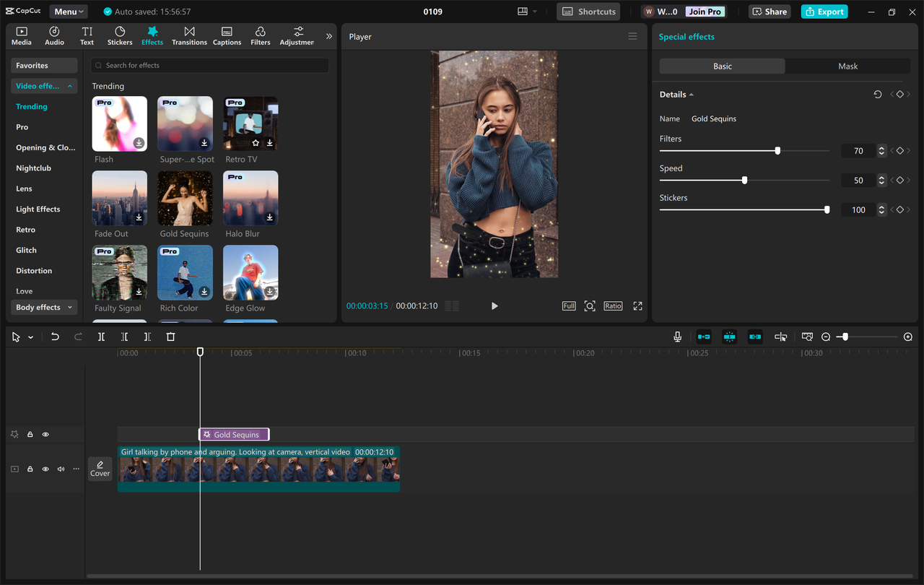This screenshot has height=585, width=924.
Task: Select the Split clip tool
Action: pyautogui.click(x=101, y=336)
